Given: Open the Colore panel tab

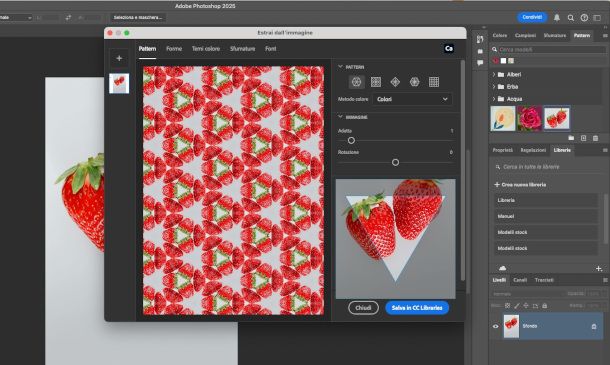Looking at the screenshot, I should [x=500, y=35].
